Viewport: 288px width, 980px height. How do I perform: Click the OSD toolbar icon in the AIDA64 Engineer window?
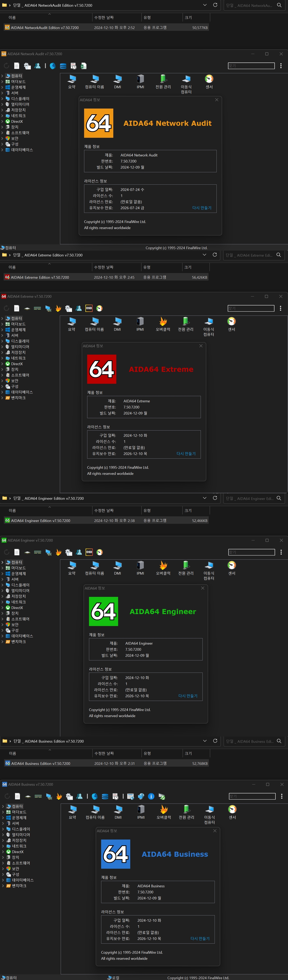coord(89,552)
